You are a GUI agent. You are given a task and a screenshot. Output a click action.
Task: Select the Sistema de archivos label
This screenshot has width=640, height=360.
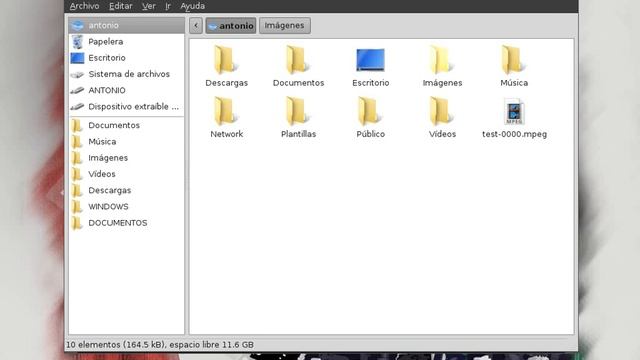(x=129, y=74)
